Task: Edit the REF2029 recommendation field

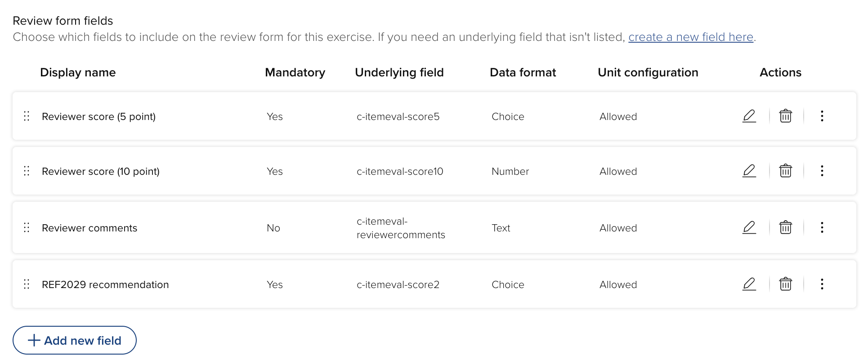Action: click(749, 284)
